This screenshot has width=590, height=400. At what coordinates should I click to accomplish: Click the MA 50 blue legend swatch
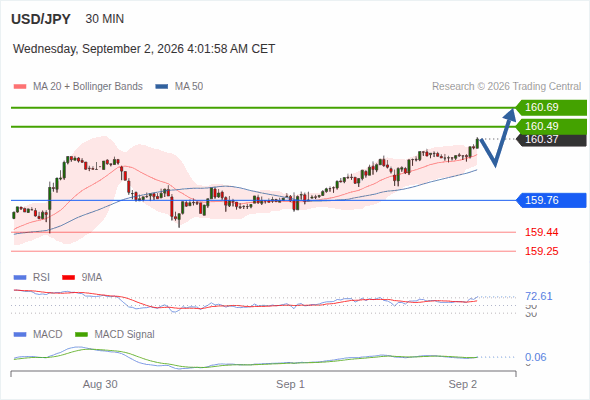coord(162,87)
